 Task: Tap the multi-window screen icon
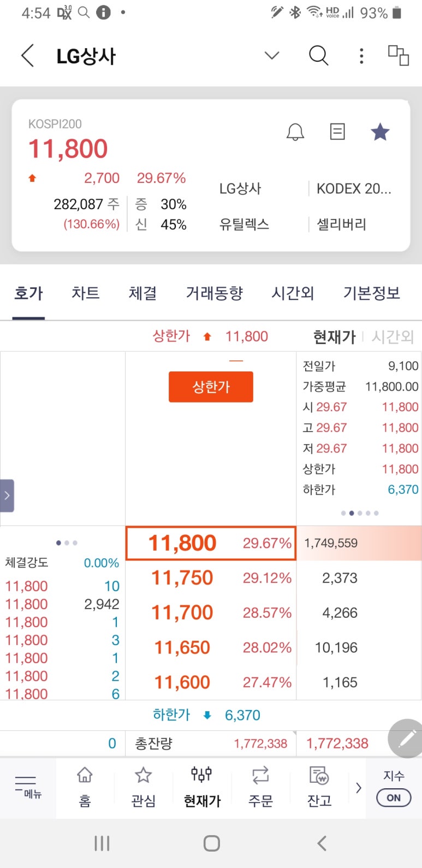click(399, 56)
